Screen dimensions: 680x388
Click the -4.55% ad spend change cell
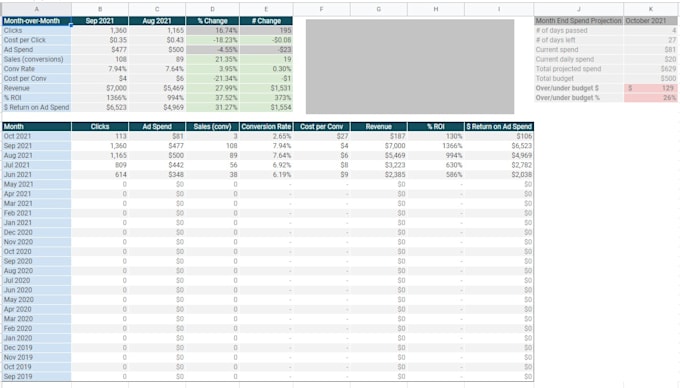coord(212,49)
